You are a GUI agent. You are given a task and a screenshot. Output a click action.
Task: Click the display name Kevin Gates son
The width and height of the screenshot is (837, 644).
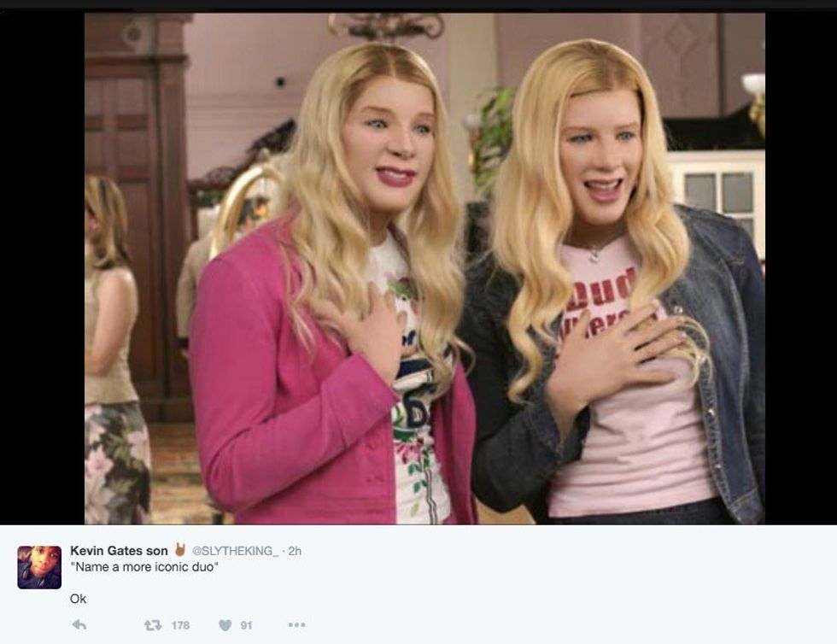coord(119,550)
